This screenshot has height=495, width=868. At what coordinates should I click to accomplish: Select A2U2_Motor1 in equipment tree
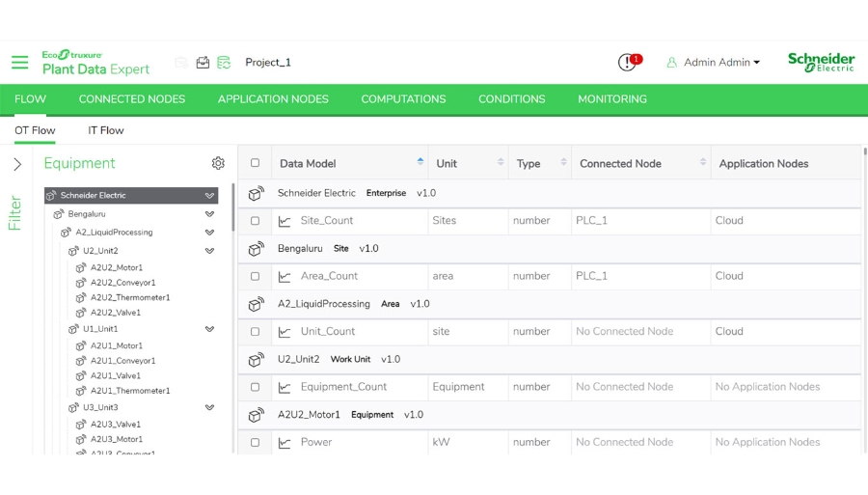tap(116, 267)
